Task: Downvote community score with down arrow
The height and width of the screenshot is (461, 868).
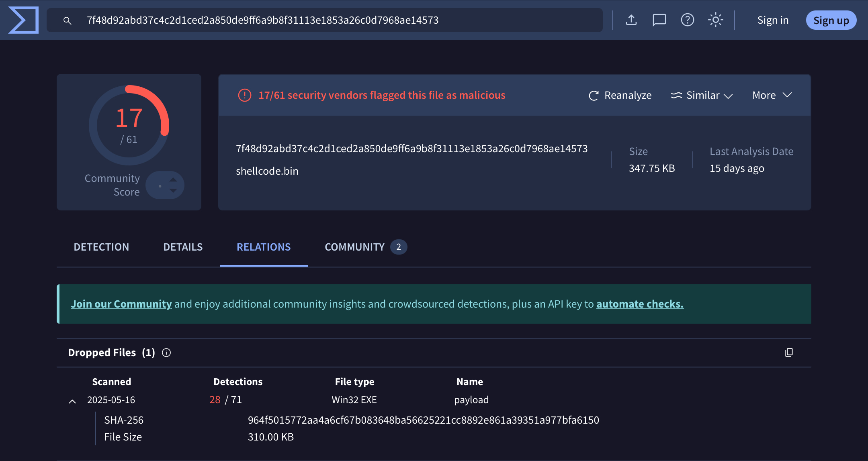Action: [x=173, y=191]
